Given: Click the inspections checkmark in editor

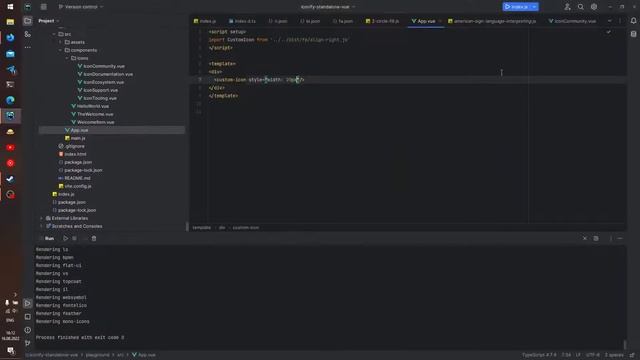Looking at the screenshot, I should click(x=609, y=32).
